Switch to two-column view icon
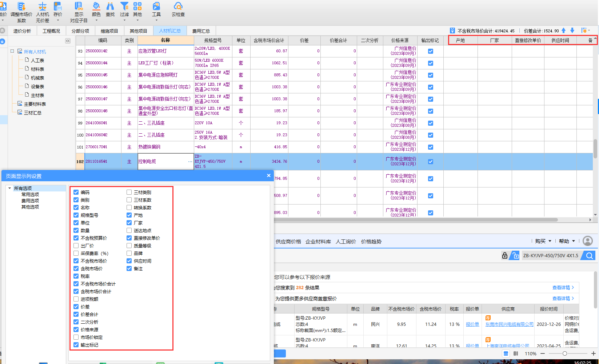The image size is (599, 364). coord(516,353)
